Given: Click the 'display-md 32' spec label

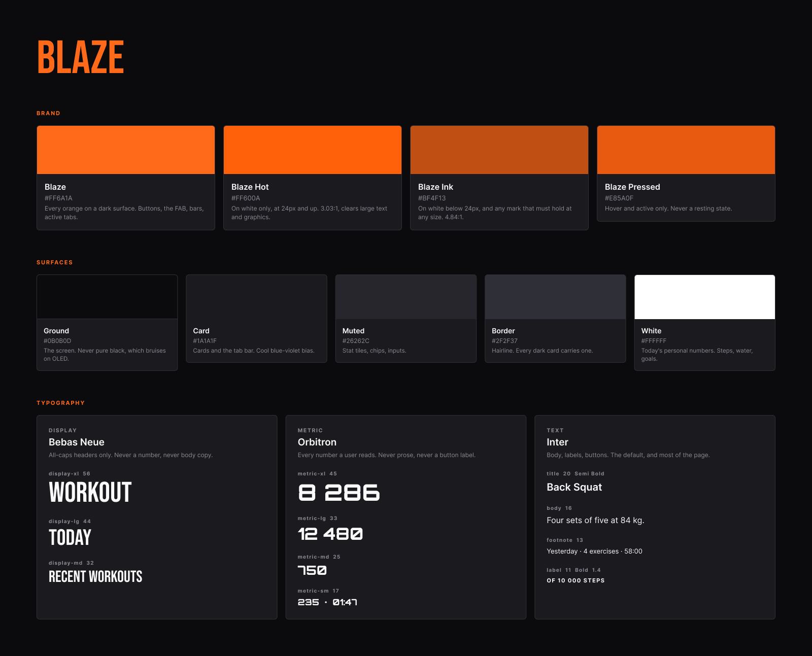Looking at the screenshot, I should point(71,563).
